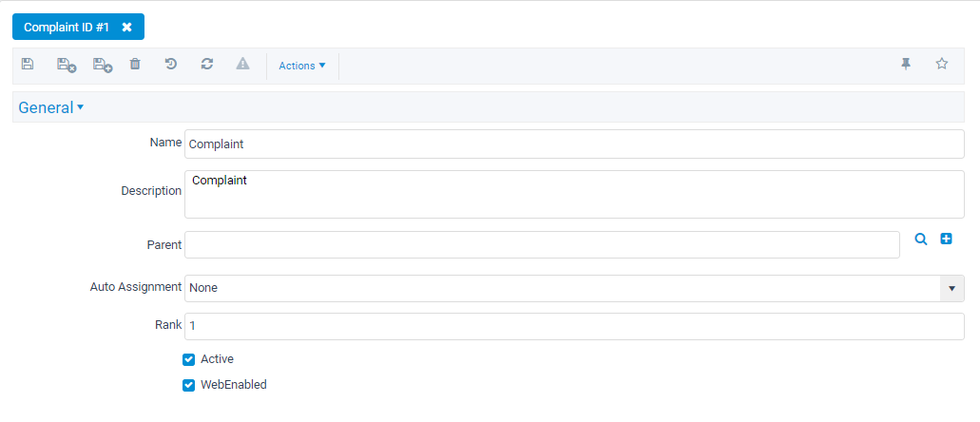Click the Save and New icon
The width and height of the screenshot is (980, 422).
coord(103,65)
